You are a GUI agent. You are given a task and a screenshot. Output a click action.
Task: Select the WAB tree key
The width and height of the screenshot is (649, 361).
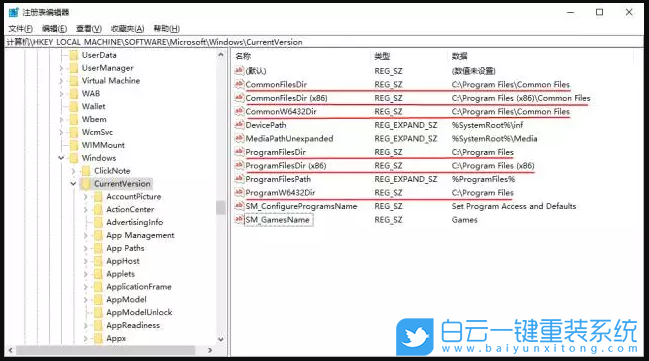coord(91,94)
